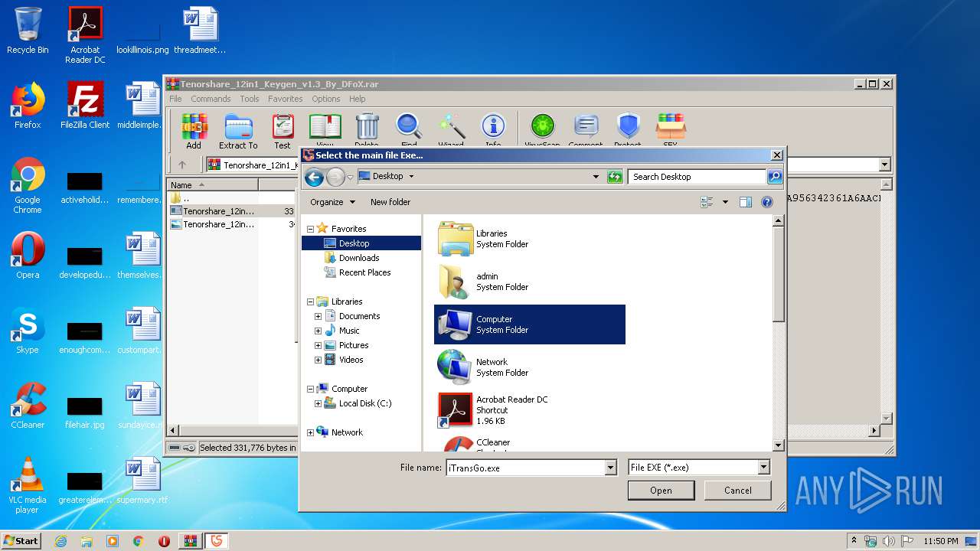Open Acrobat Reader DC desktop icon
This screenshot has width=980, height=551.
pyautogui.click(x=85, y=35)
